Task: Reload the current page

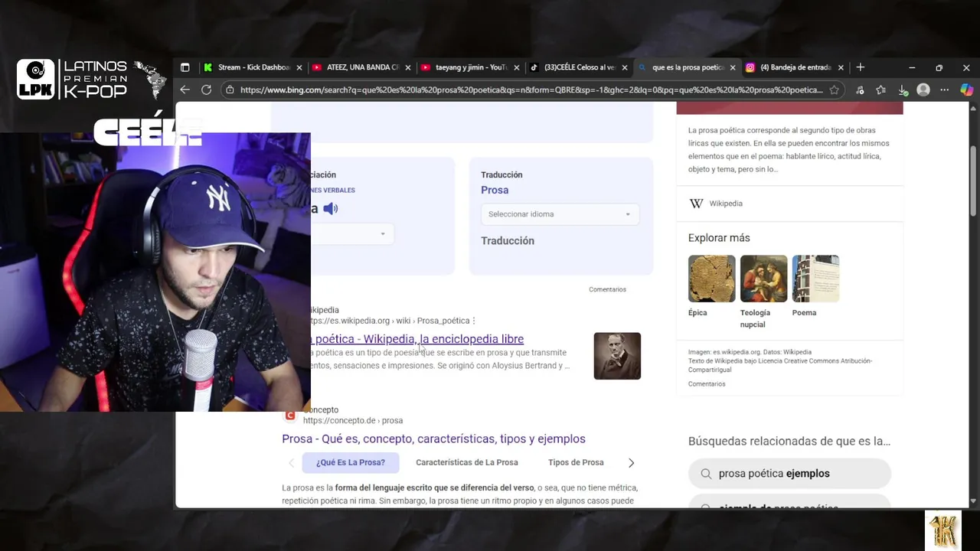Action: [206, 90]
